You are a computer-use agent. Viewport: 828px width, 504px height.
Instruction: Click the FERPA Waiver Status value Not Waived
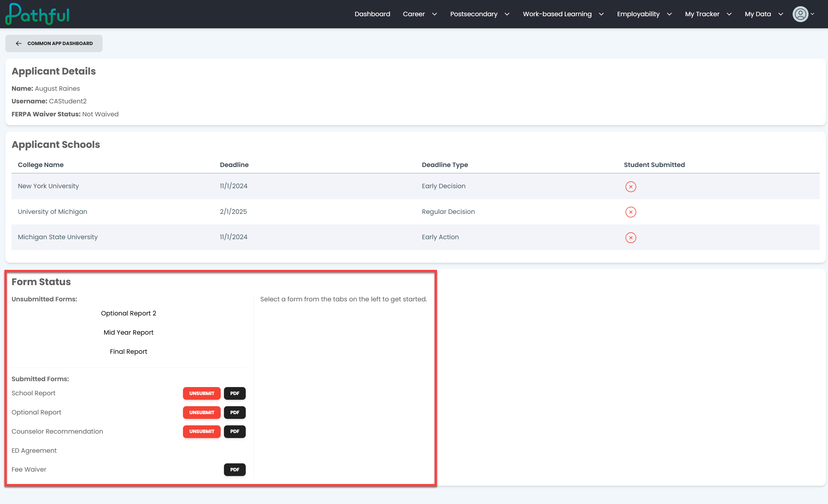pos(100,114)
